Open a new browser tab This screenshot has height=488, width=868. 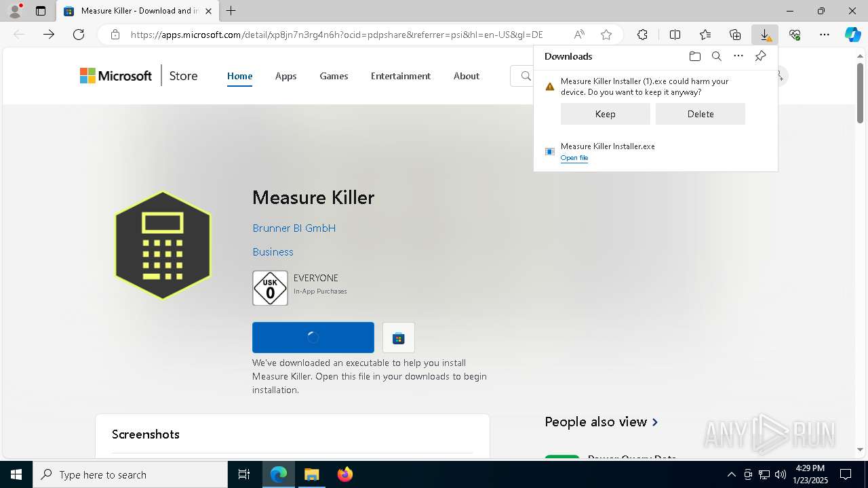231,11
